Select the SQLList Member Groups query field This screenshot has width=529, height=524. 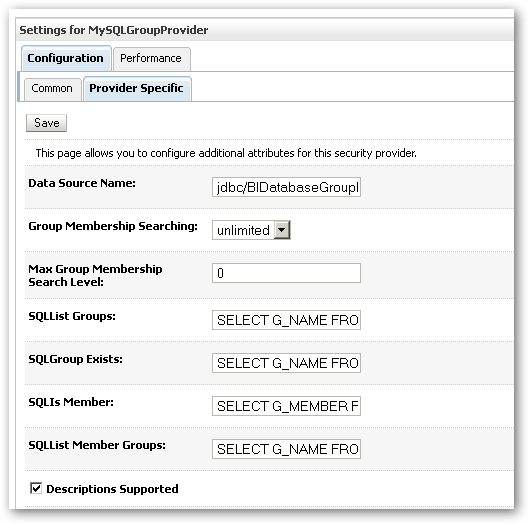(x=286, y=449)
